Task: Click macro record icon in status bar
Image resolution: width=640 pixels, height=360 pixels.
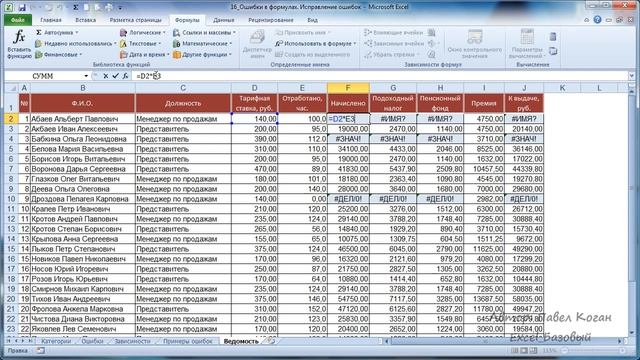Action: coord(40,351)
